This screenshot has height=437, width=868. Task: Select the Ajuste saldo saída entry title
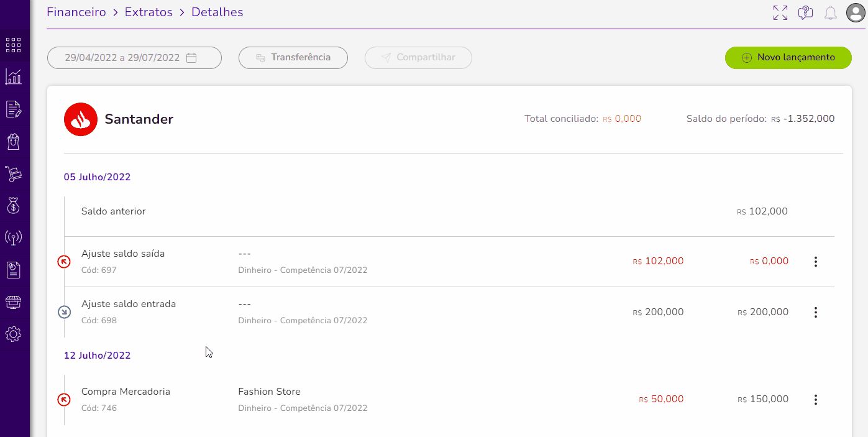[x=123, y=254]
